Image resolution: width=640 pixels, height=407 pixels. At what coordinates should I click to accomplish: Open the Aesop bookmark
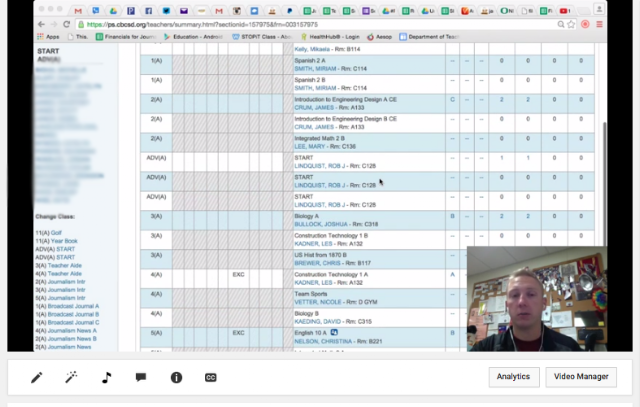380,37
